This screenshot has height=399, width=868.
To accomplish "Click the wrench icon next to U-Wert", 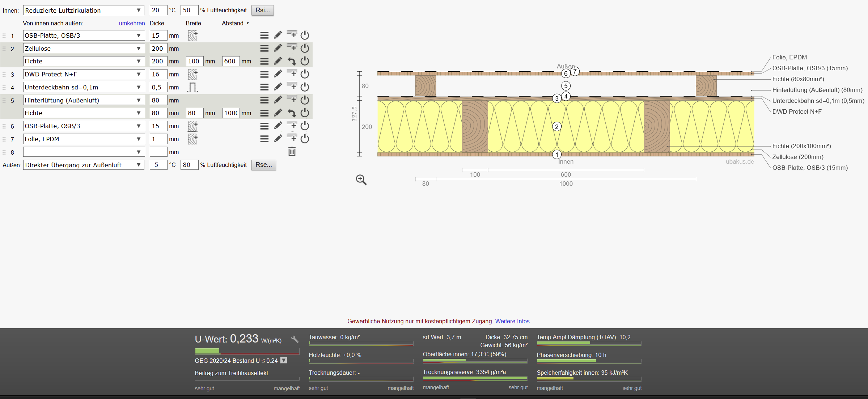I will coord(295,339).
